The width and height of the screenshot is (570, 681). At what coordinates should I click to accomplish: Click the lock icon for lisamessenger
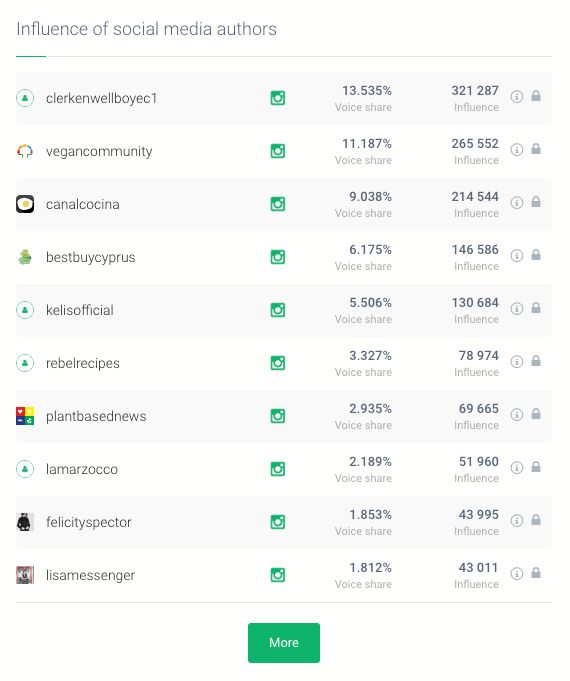coord(536,573)
